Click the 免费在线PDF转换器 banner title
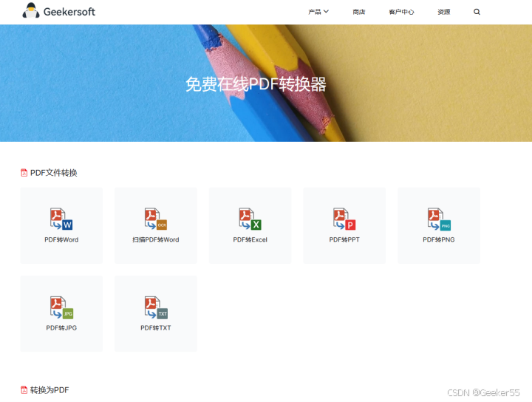 tap(256, 84)
